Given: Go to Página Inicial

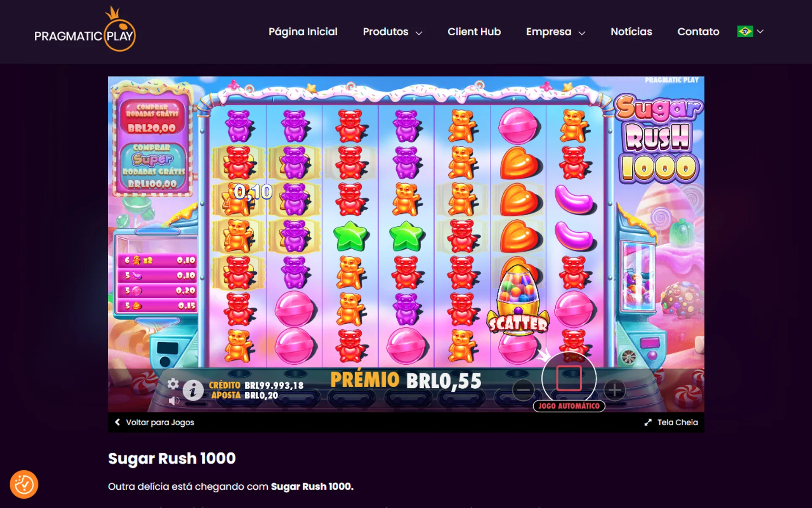Looking at the screenshot, I should pyautogui.click(x=303, y=32).
